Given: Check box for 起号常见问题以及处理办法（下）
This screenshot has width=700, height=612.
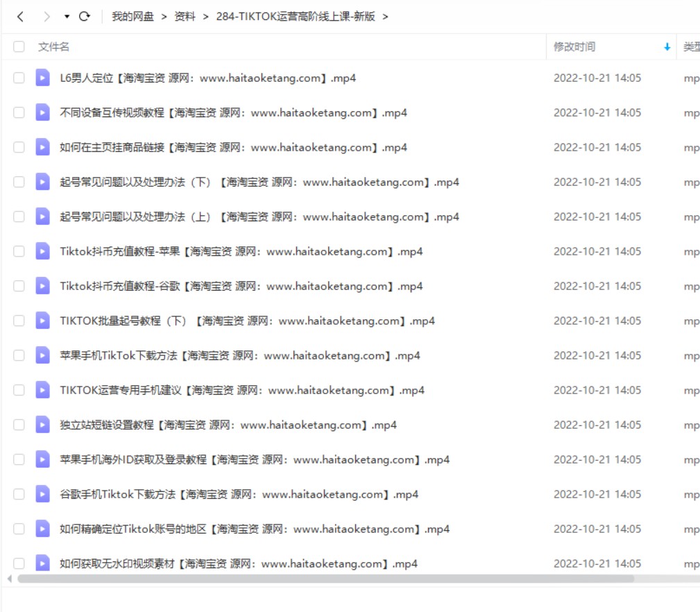Looking at the screenshot, I should [x=19, y=182].
